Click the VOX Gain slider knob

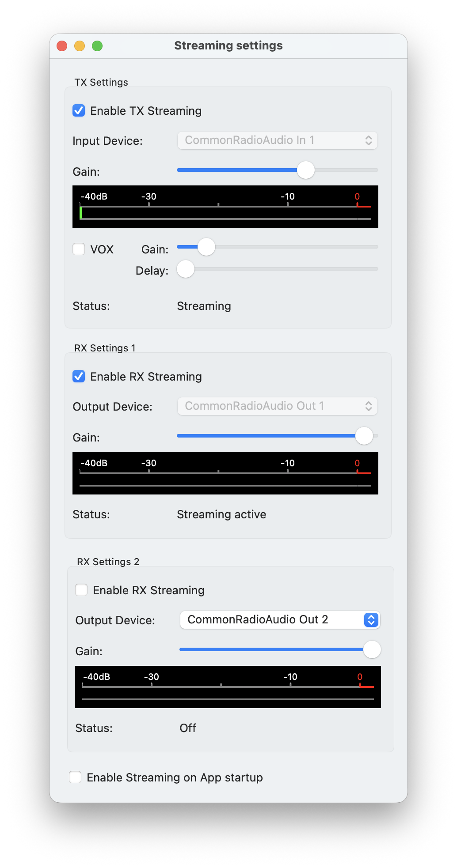(206, 247)
